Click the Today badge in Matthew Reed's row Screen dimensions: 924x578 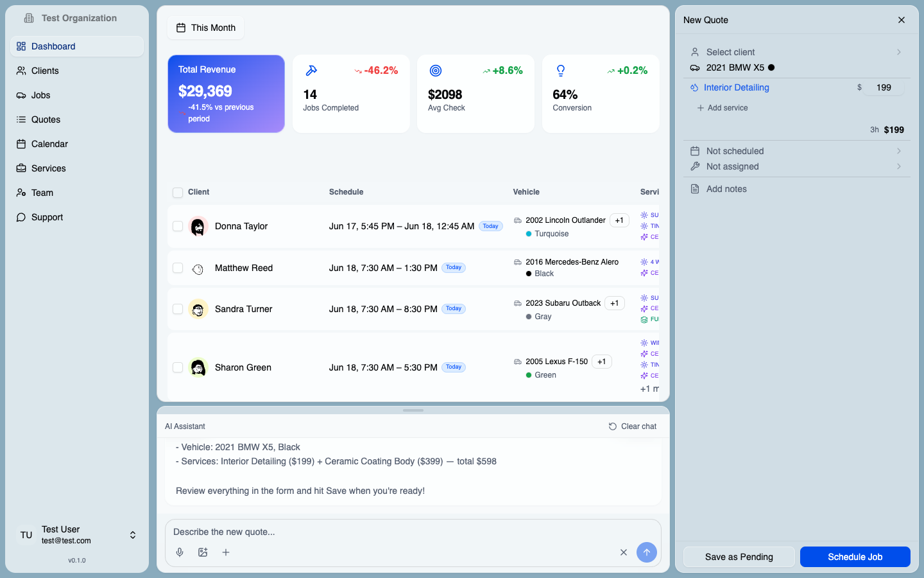(x=454, y=268)
